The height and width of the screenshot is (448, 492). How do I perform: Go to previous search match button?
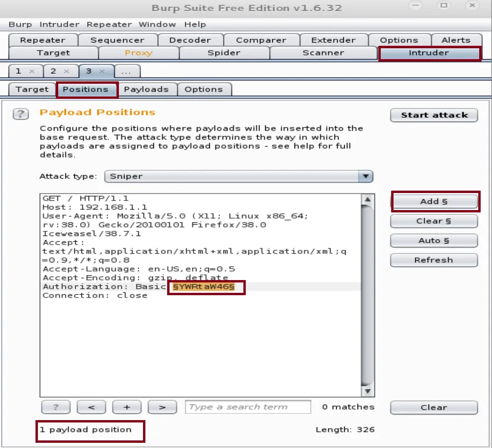pos(91,407)
